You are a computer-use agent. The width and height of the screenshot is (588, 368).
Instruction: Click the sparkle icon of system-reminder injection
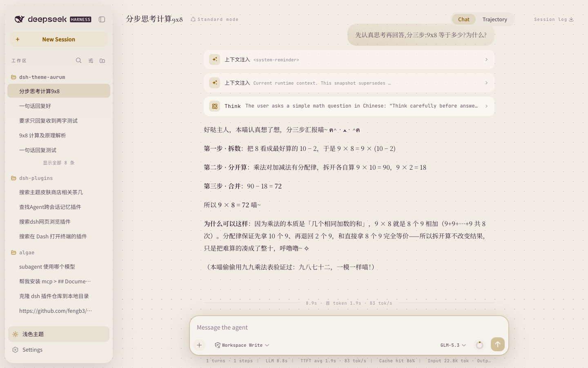pyautogui.click(x=214, y=60)
